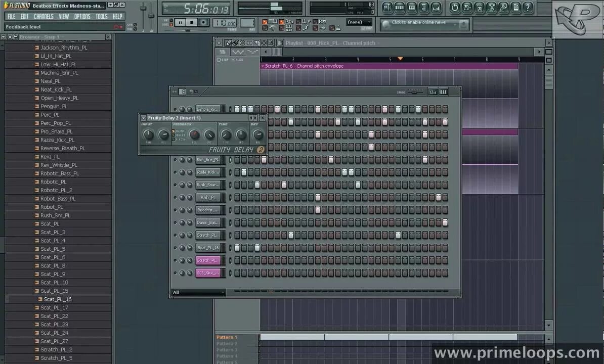Image resolution: width=604 pixels, height=364 pixels.
Task: Mute the 808_Kick channel LED
Action: [x=175, y=273]
